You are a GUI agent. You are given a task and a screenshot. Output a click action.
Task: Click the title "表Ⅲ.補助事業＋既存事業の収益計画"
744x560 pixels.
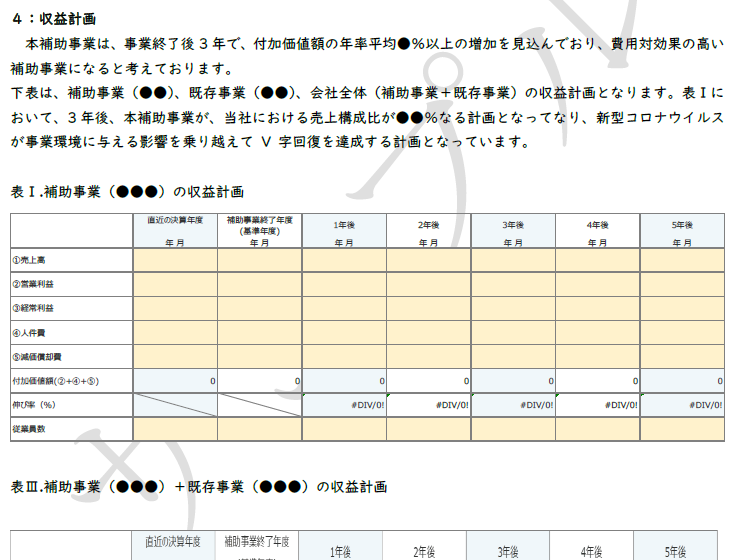pos(199,487)
